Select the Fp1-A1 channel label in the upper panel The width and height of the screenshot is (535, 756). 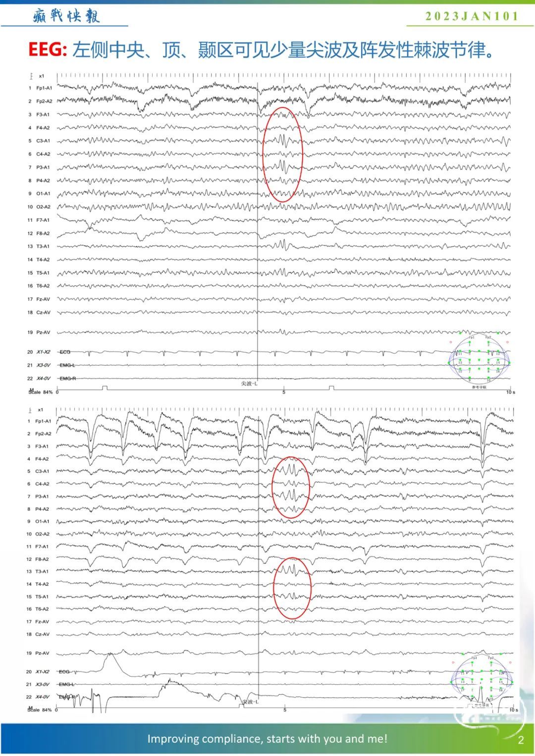click(44, 88)
